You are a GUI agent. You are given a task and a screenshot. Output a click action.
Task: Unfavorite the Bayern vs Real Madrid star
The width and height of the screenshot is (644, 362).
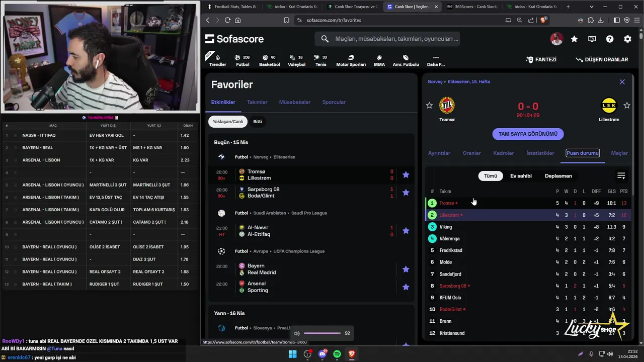click(406, 269)
